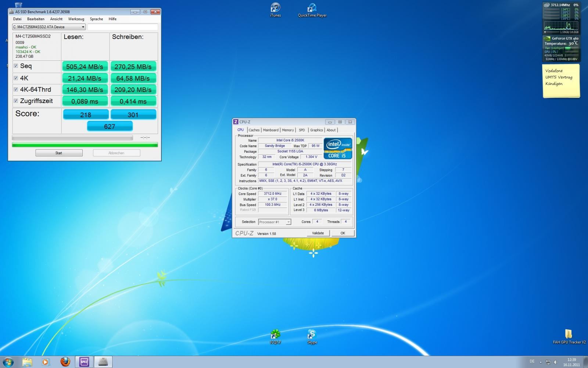Image resolution: width=588 pixels, height=368 pixels.
Task: Click the total score 627
Action: [x=110, y=126]
